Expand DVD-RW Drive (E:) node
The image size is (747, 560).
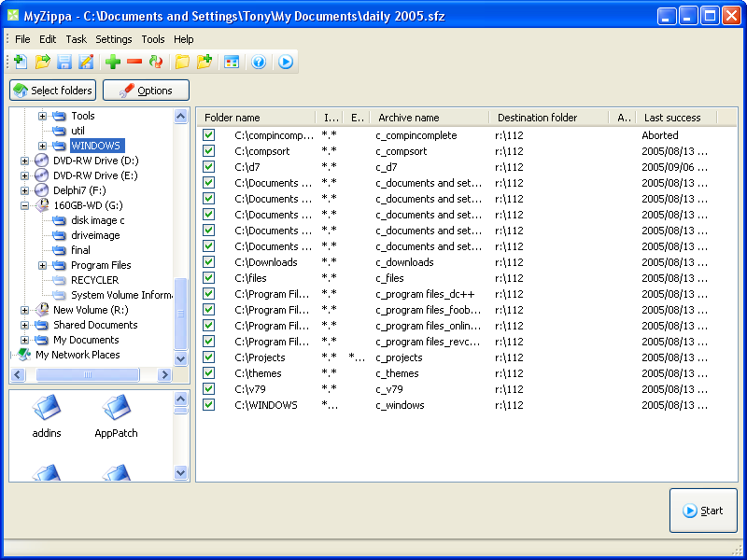click(x=25, y=175)
